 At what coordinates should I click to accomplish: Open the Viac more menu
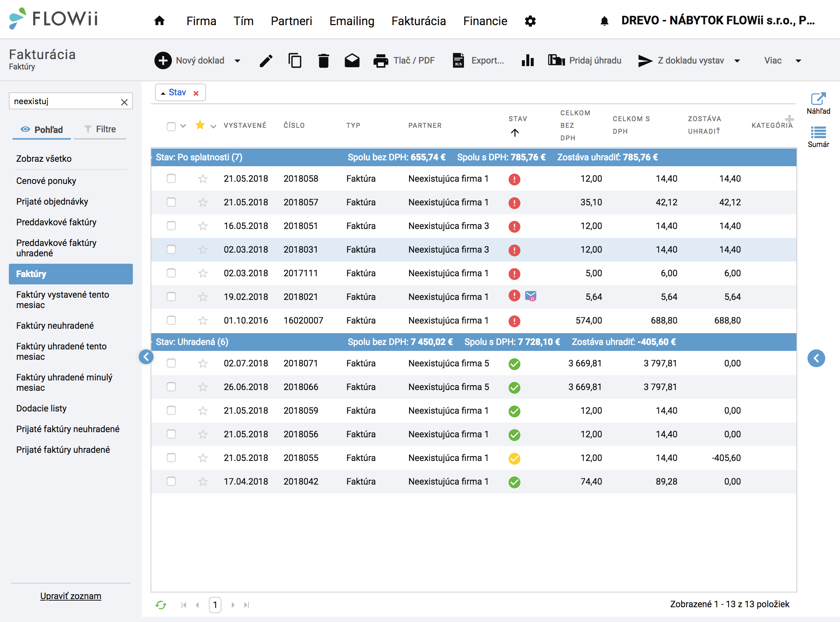782,60
